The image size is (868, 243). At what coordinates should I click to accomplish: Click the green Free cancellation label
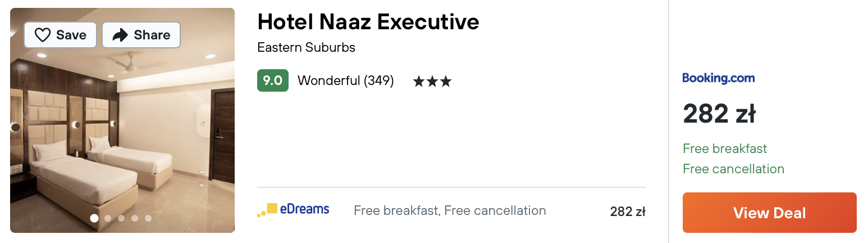pos(733,169)
